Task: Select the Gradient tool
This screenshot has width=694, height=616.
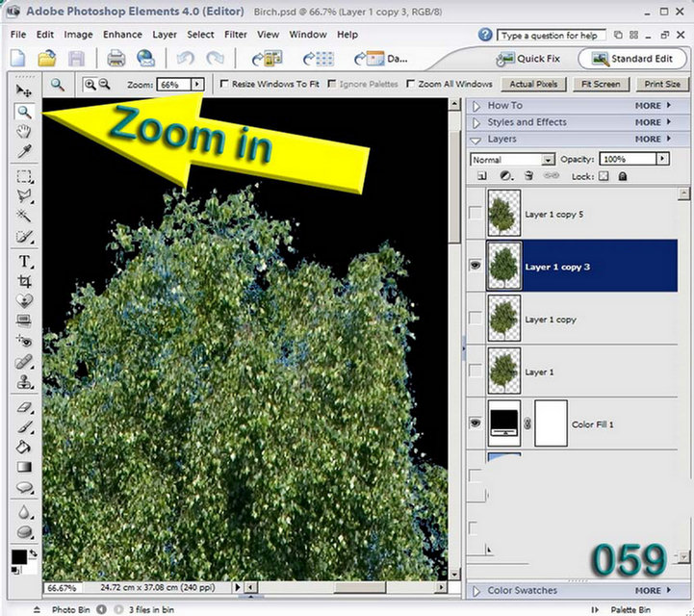Action: [24, 467]
